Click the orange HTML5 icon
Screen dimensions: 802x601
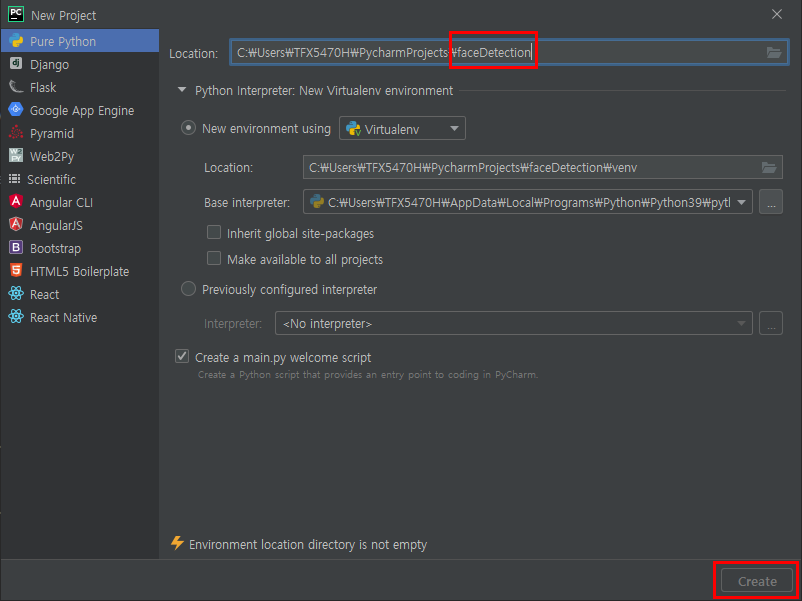pos(16,270)
